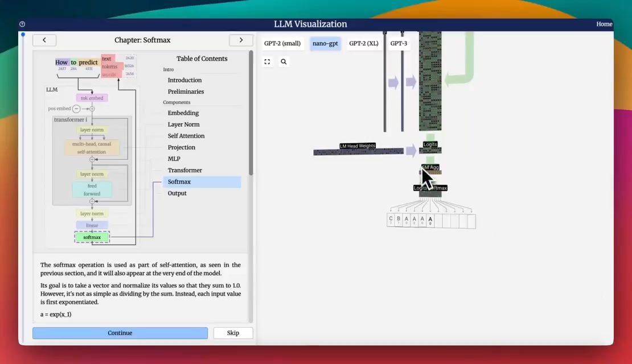The height and width of the screenshot is (364, 632).
Task: Click the linear block in diagram
Action: [92, 225]
